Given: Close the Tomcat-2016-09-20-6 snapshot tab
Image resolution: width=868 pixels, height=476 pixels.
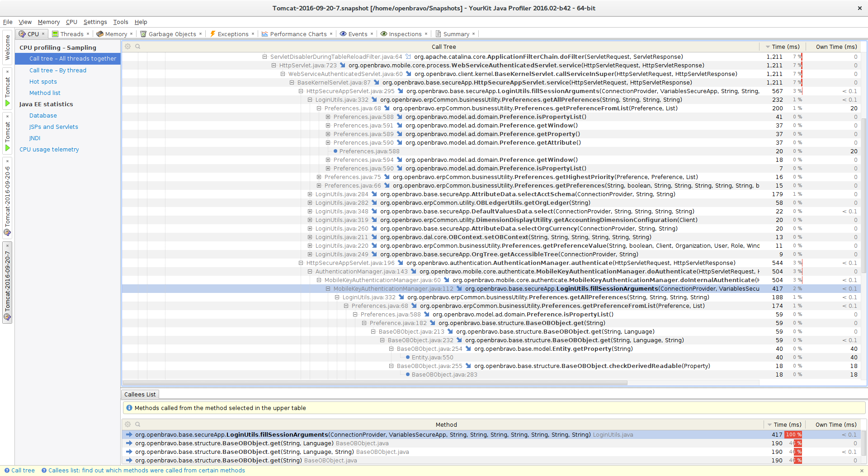Looking at the screenshot, I should point(7,161).
